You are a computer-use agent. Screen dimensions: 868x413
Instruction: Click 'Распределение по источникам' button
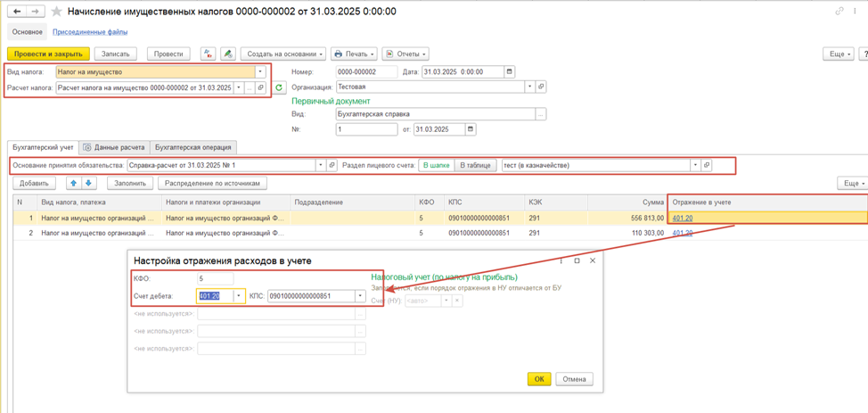[213, 182]
